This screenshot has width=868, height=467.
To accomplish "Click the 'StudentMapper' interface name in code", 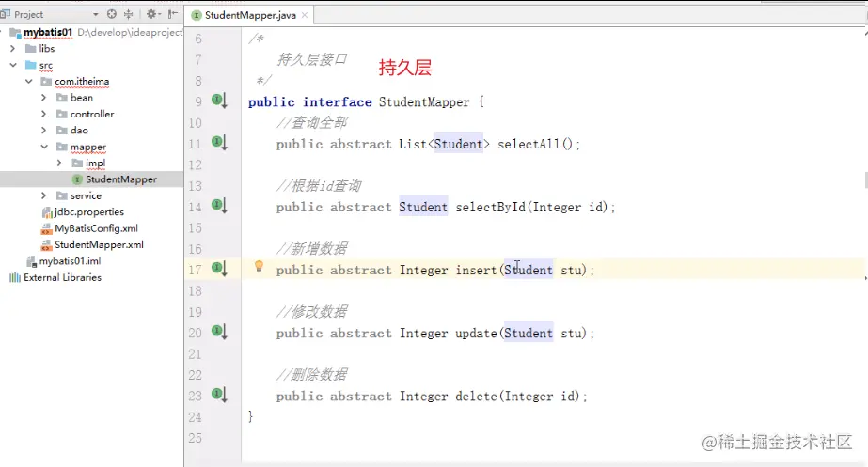I will click(x=424, y=101).
